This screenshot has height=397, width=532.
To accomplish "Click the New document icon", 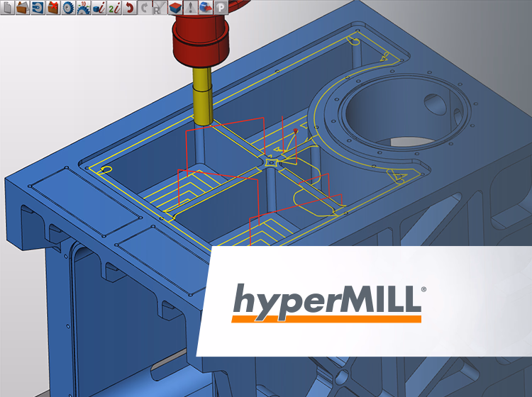I will (x=8, y=9).
